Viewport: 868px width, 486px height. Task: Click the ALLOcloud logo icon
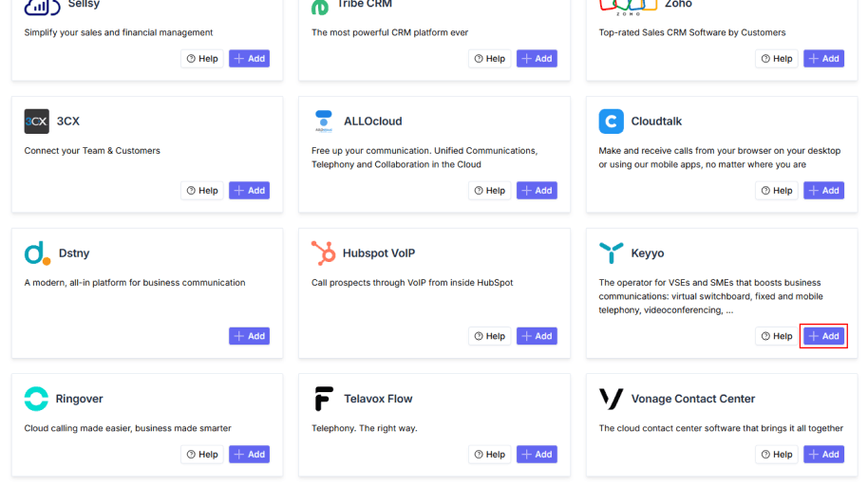coord(324,121)
